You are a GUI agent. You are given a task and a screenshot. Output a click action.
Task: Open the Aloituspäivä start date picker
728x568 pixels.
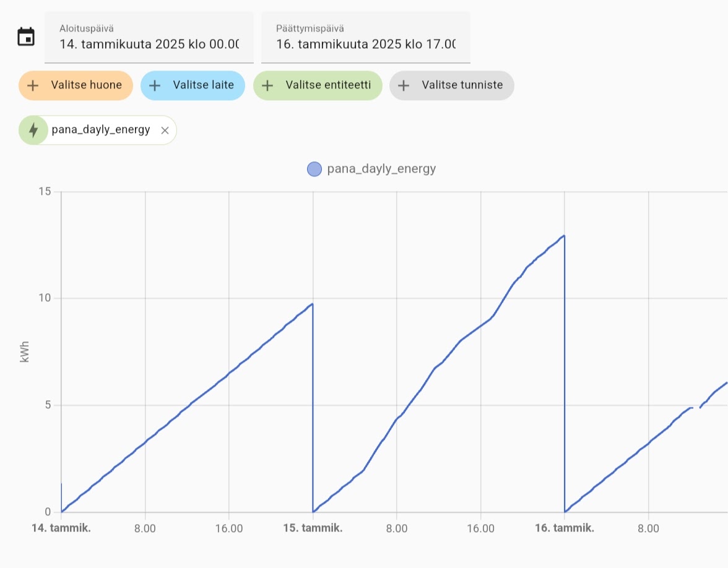tap(149, 38)
